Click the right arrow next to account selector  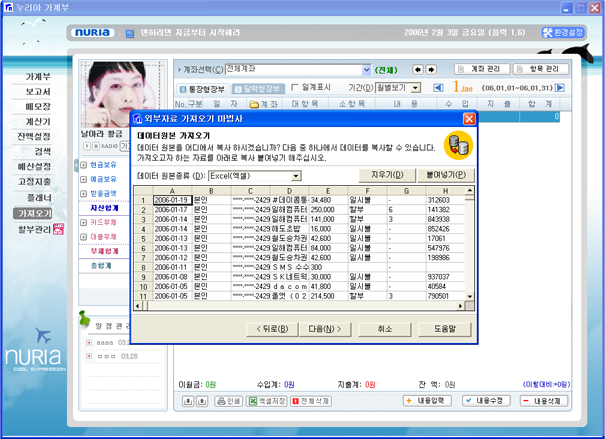[x=433, y=70]
